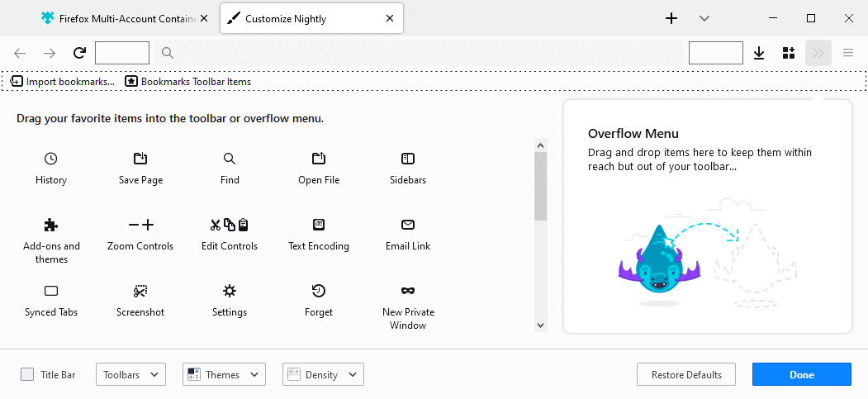
Task: Click the URL address bar field
Action: tap(419, 53)
